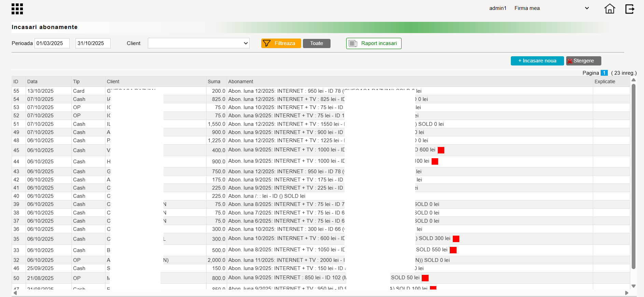Click the report sheet icon beside Raport incasari
This screenshot has width=644, height=297.
[x=353, y=44]
